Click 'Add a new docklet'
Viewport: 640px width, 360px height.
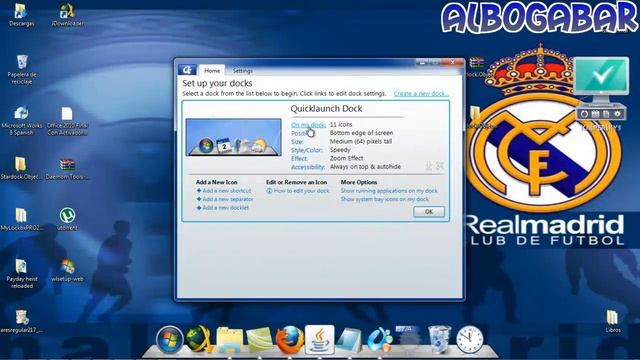[225, 208]
